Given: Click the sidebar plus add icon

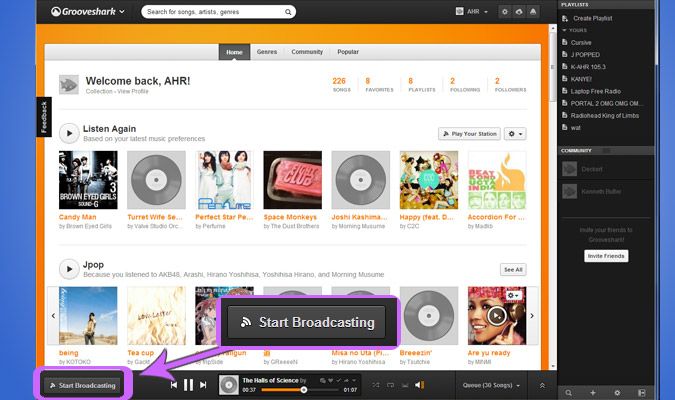Looking at the screenshot, I should point(593,393).
